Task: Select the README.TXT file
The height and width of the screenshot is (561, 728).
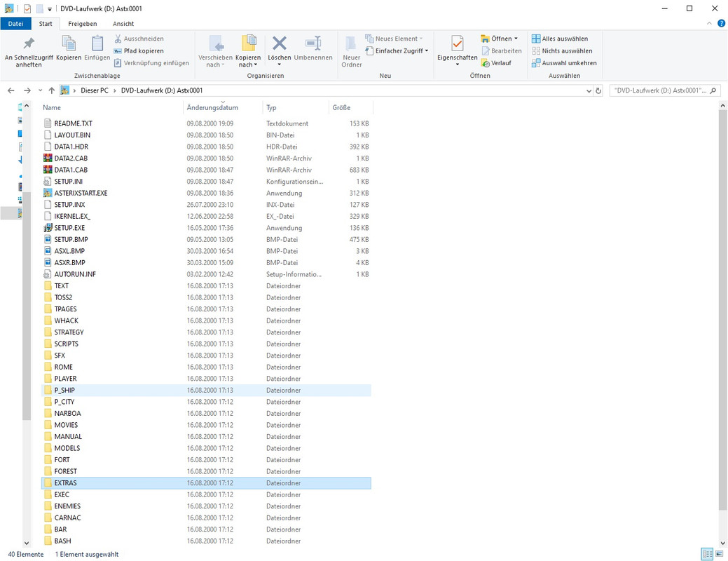Action: coord(206,123)
